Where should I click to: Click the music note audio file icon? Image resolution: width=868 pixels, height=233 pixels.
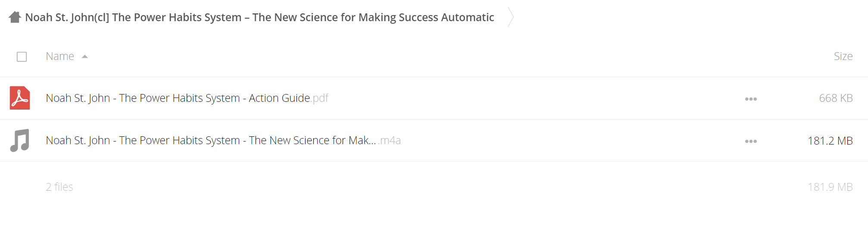click(x=20, y=140)
